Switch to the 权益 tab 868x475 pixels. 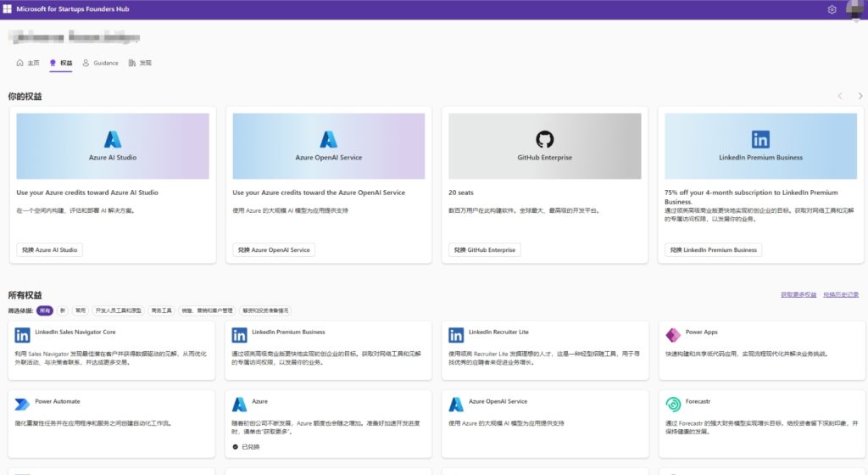tap(61, 63)
